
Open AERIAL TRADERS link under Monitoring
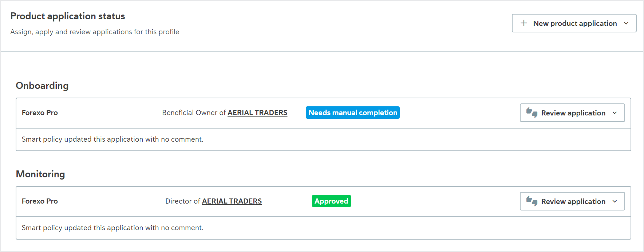click(x=232, y=201)
